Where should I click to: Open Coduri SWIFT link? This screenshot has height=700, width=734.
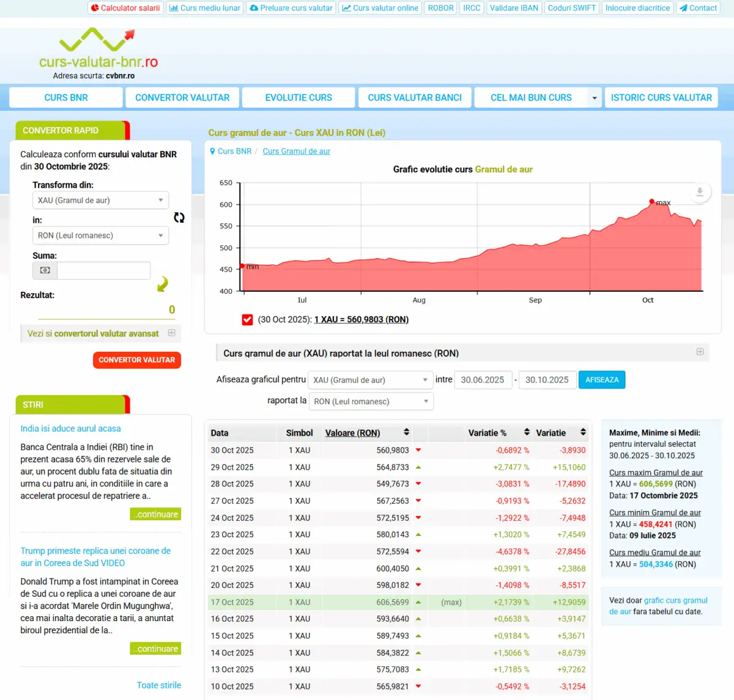pos(572,8)
